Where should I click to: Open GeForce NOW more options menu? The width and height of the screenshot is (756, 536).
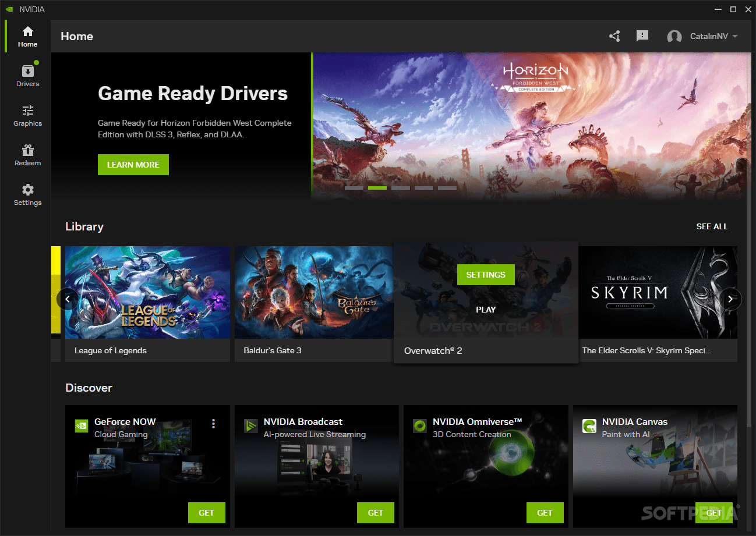pyautogui.click(x=214, y=424)
